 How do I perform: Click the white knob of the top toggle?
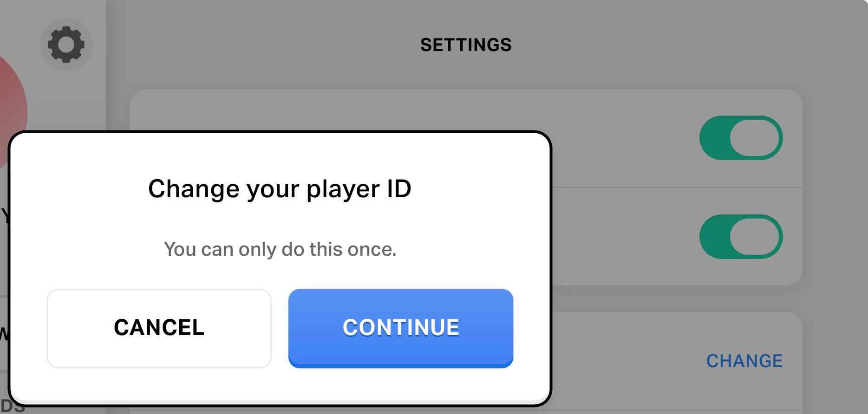click(754, 138)
